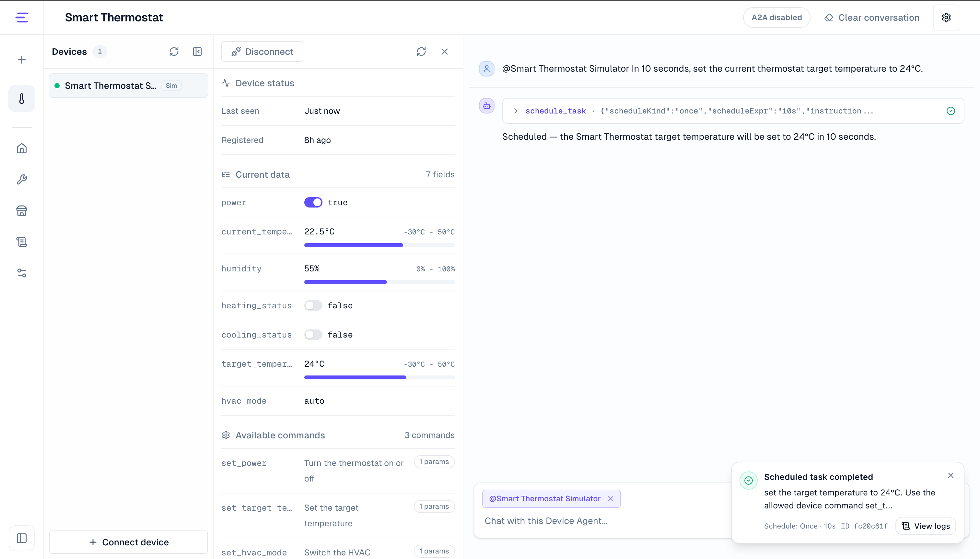Open the hamburger menu icon
980x559 pixels.
point(22,17)
